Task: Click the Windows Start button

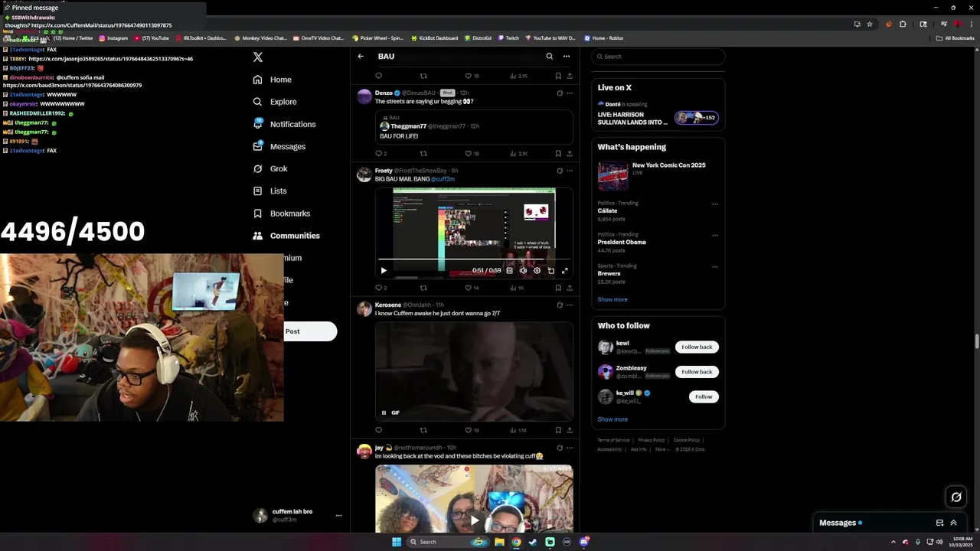Action: point(397,543)
